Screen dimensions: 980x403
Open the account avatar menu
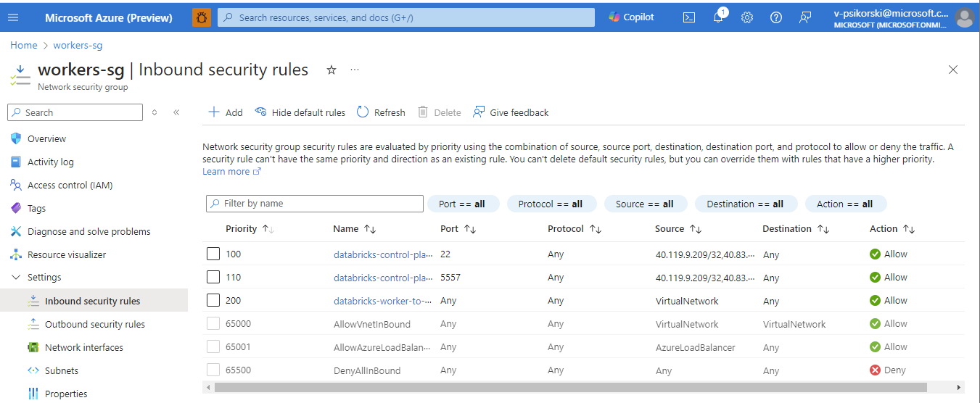click(x=964, y=17)
